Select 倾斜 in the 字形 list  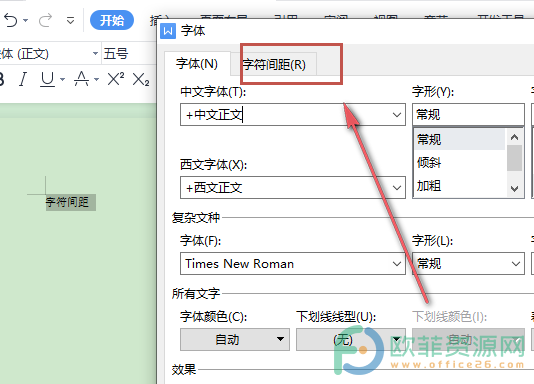click(x=459, y=162)
